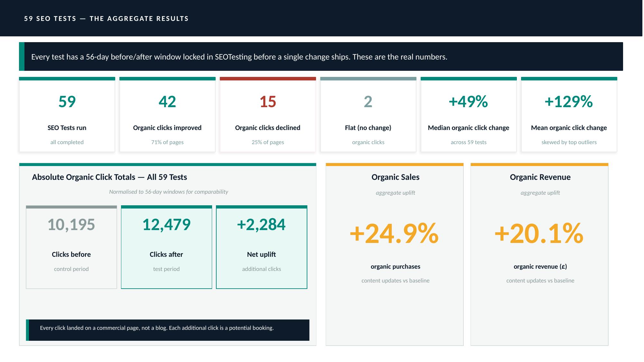Click 'content updates vs baseline' under organic purchases
Image resolution: width=644 pixels, height=362 pixels.
pyautogui.click(x=396, y=281)
